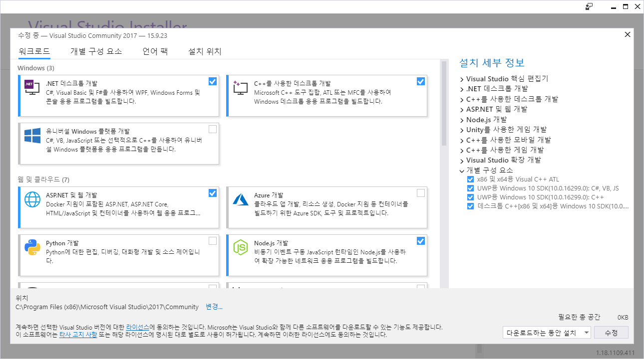
Task: Click the 설치 세부 정보 heading
Action: coord(492,63)
